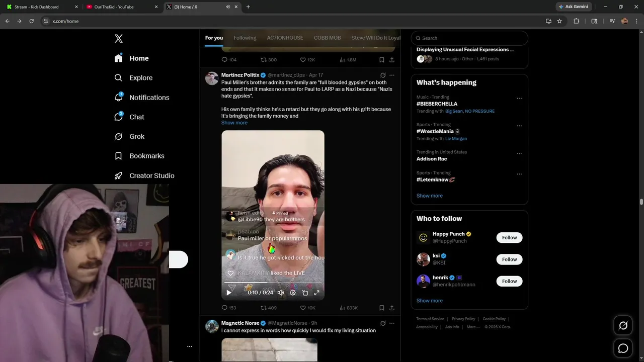The image size is (644, 362).
Task: Repost the Martinez Politix post
Action: point(269,308)
